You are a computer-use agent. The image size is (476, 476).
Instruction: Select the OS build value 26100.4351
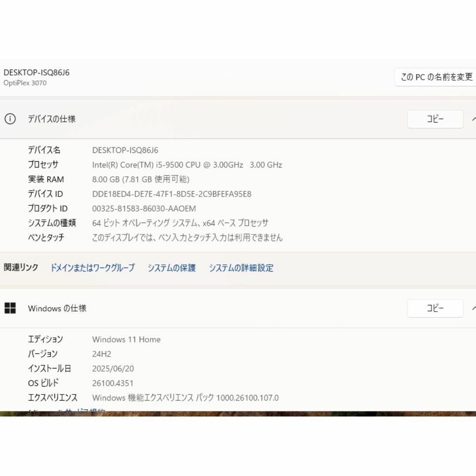tap(113, 383)
